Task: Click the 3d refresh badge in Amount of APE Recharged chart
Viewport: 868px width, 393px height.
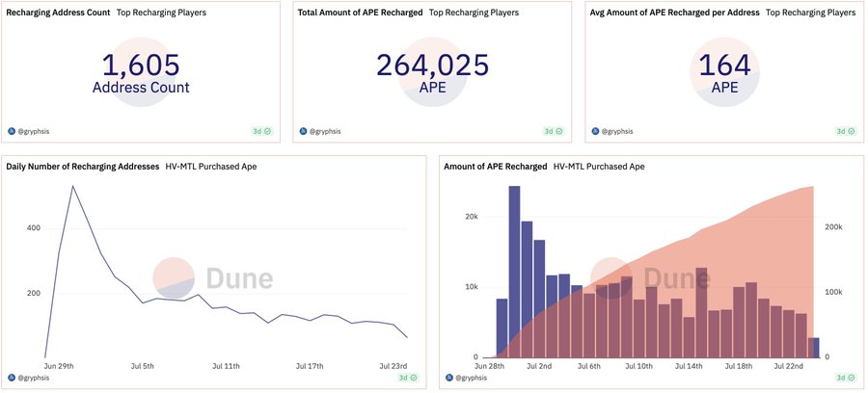Action: 847,379
